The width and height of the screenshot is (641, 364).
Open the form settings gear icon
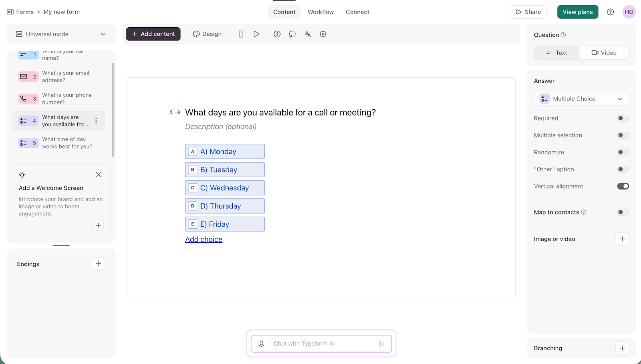click(x=323, y=34)
